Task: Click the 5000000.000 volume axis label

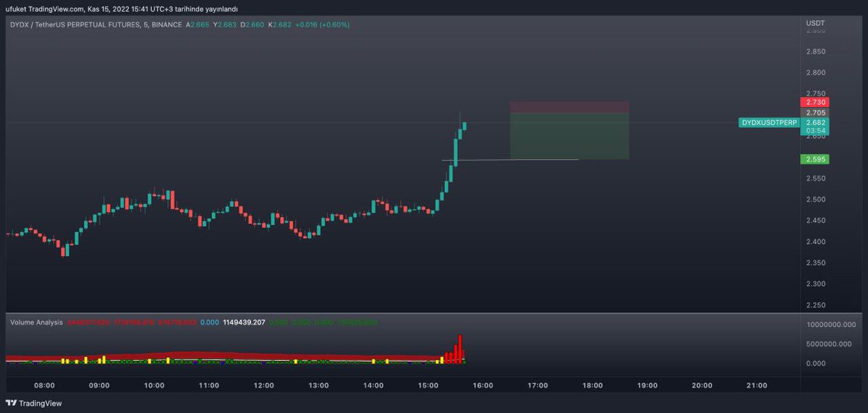Action: click(830, 344)
